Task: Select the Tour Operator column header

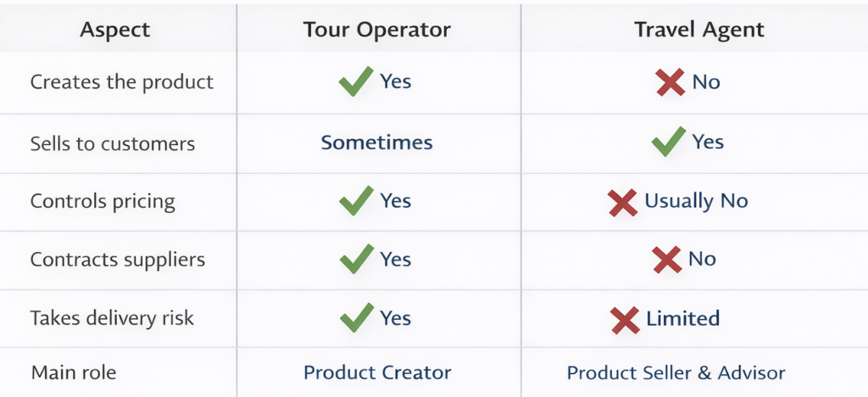Action: (x=377, y=31)
